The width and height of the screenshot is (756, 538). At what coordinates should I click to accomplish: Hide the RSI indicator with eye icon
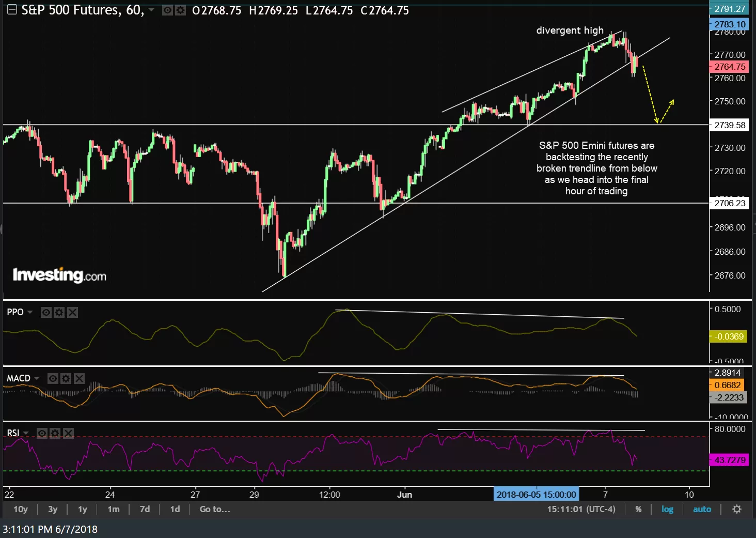(x=42, y=433)
